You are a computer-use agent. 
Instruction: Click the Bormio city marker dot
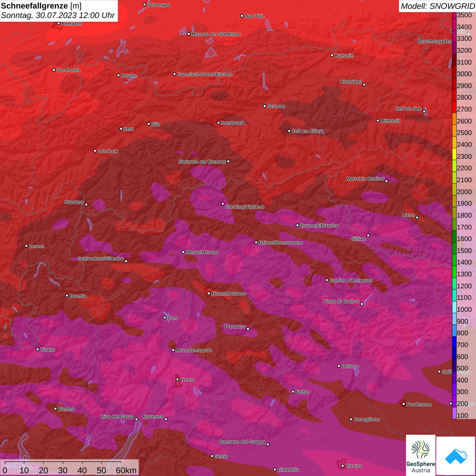(x=67, y=295)
